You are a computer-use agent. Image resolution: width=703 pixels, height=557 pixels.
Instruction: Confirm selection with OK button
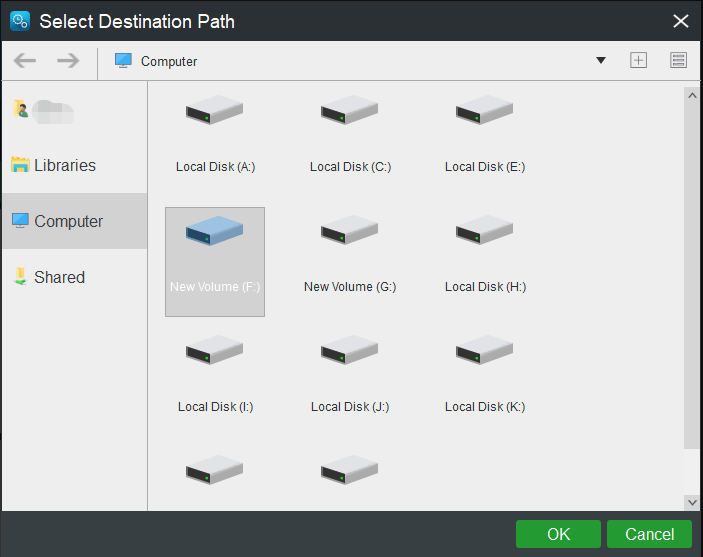coord(558,534)
